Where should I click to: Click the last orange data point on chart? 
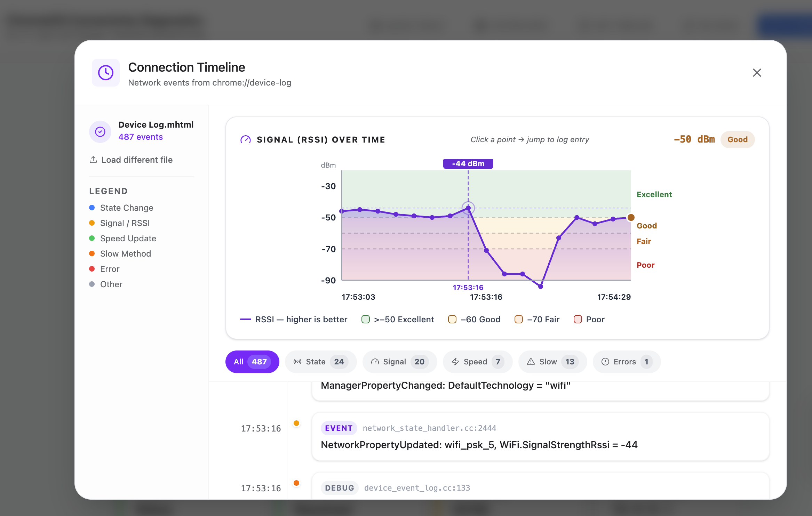(x=631, y=217)
